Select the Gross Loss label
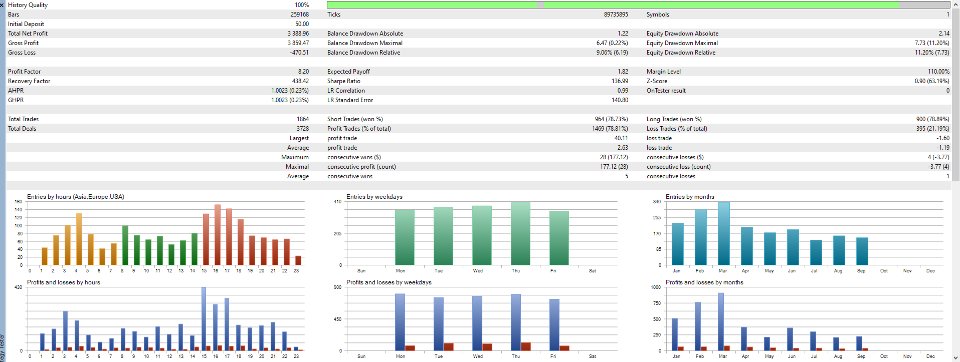The image size is (960, 362). click(x=21, y=53)
